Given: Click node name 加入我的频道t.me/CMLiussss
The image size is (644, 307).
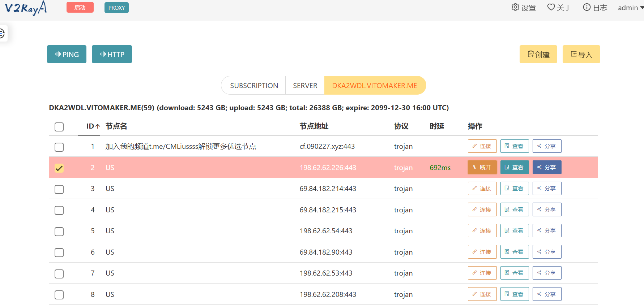Looking at the screenshot, I should coord(181,146).
